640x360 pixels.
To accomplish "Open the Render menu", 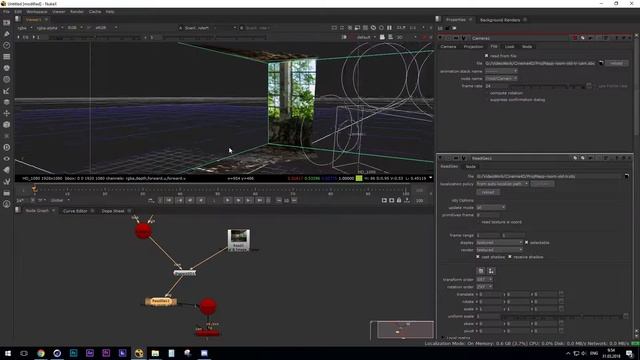I will click(77, 12).
